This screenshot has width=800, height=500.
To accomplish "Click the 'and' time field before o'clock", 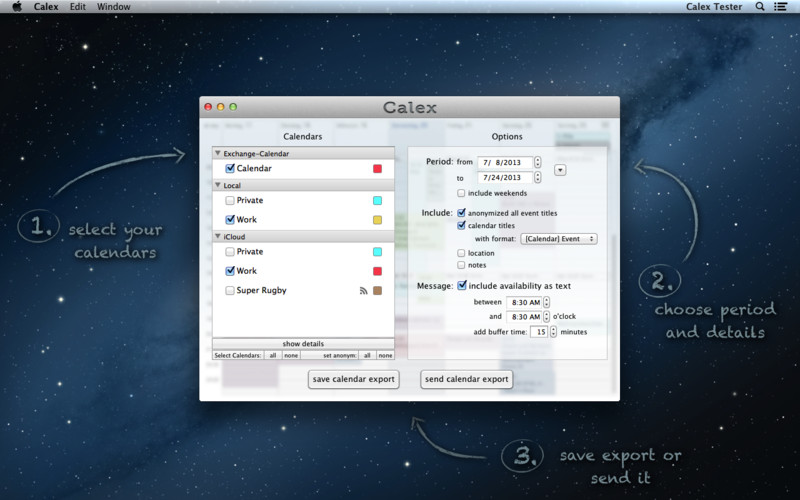I will tap(524, 317).
